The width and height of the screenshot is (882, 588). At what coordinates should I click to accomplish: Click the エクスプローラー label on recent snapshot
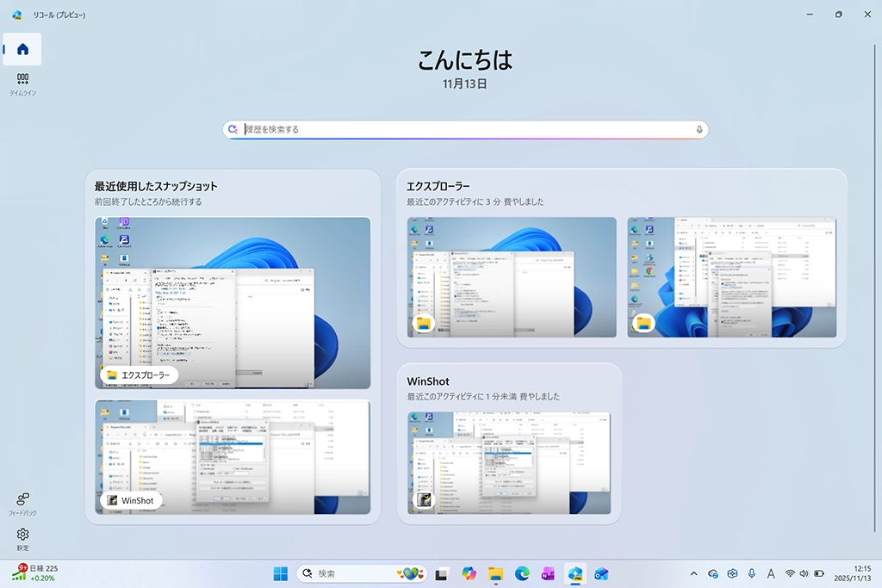tap(140, 375)
